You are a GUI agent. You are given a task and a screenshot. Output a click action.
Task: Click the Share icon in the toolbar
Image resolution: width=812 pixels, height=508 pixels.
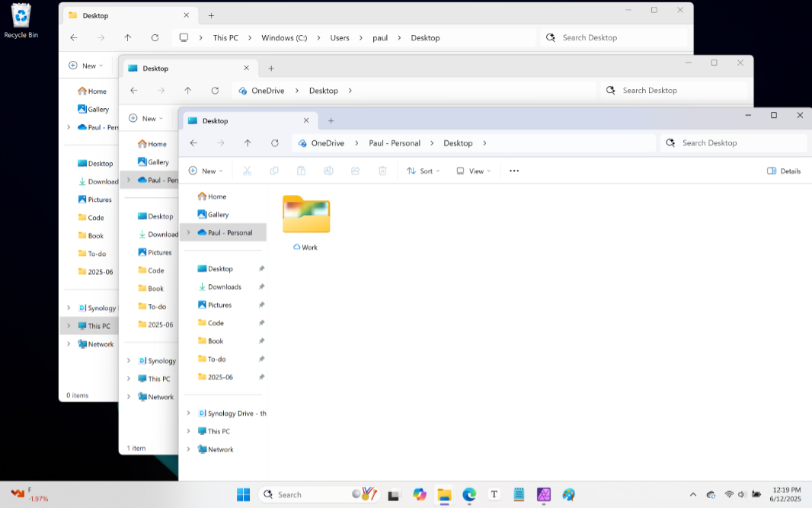click(x=355, y=171)
